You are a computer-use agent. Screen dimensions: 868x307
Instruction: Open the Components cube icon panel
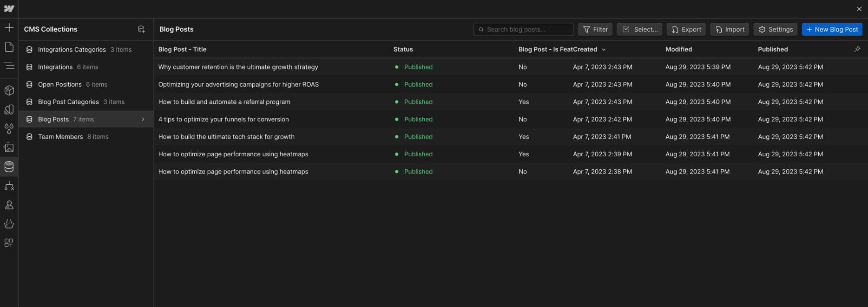pyautogui.click(x=9, y=90)
